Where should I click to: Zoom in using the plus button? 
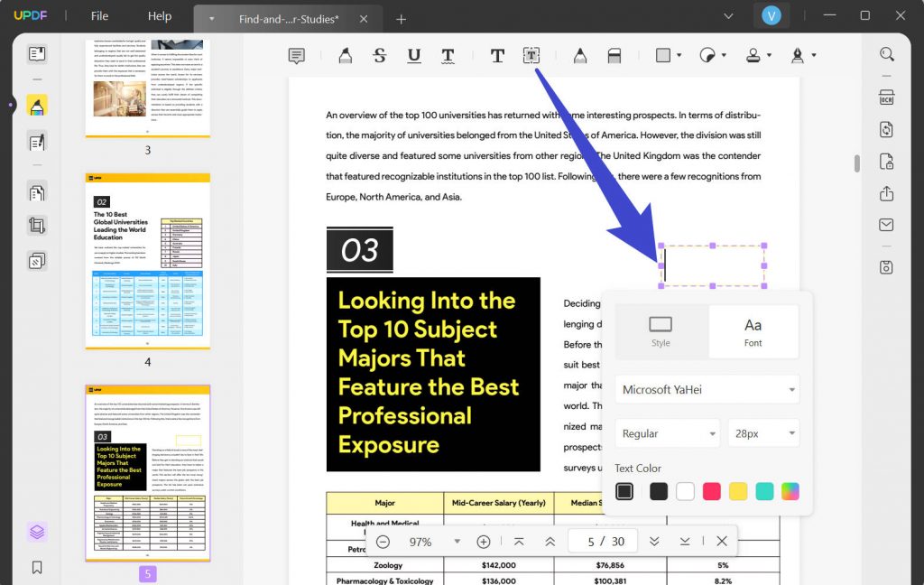[484, 541]
